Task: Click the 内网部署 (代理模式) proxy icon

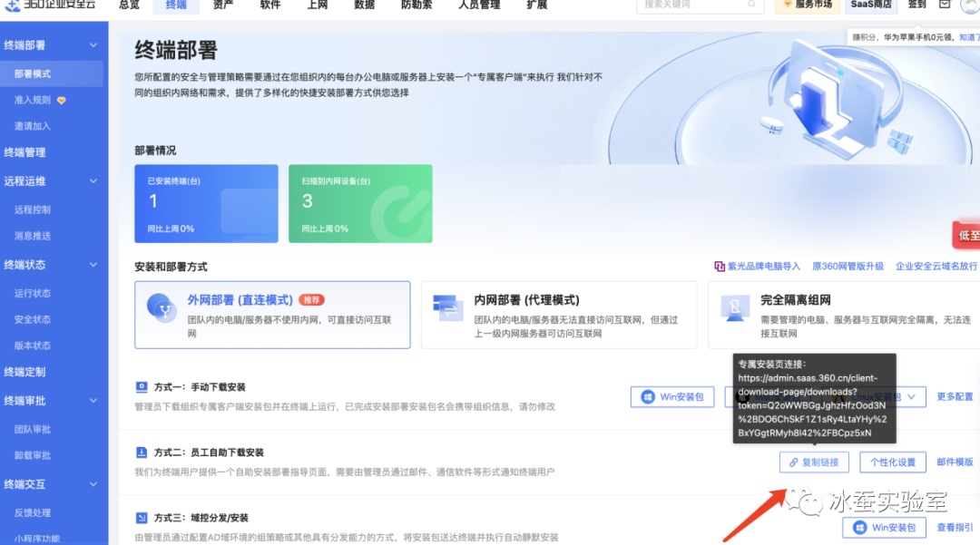Action: coord(446,307)
